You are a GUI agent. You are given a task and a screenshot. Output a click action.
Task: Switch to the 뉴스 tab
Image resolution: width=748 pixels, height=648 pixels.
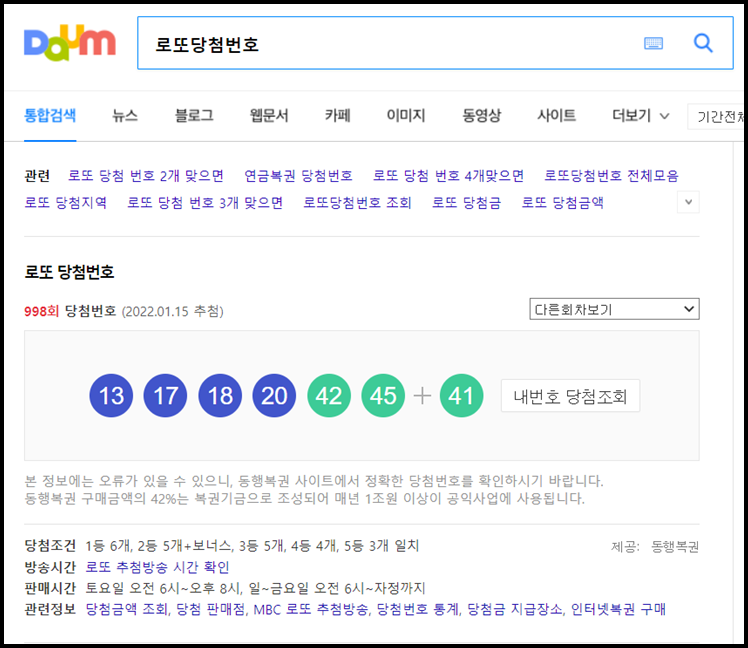tap(125, 115)
